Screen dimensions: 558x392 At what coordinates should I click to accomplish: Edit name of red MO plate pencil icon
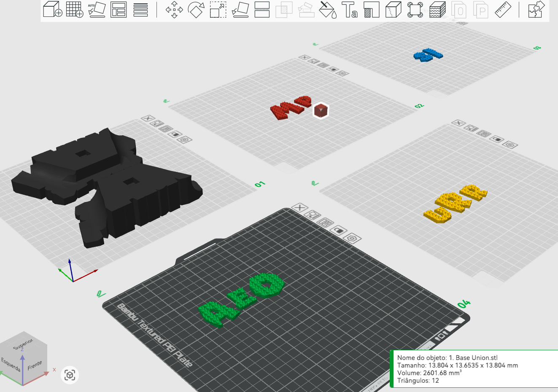[167, 101]
